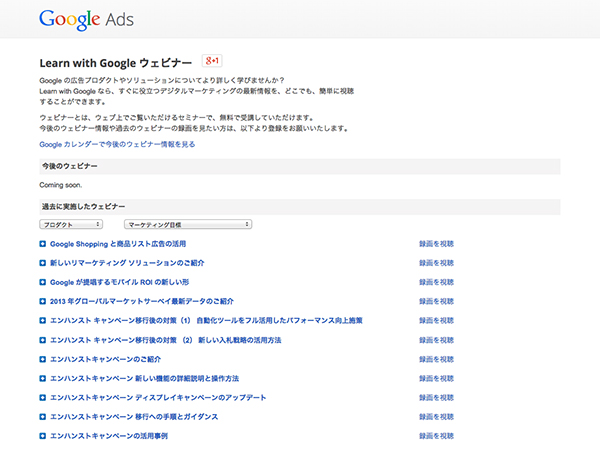The image size is (600, 450).
Task: Open ディスプレイキャンペーンのアップデート link
Action: 158,397
